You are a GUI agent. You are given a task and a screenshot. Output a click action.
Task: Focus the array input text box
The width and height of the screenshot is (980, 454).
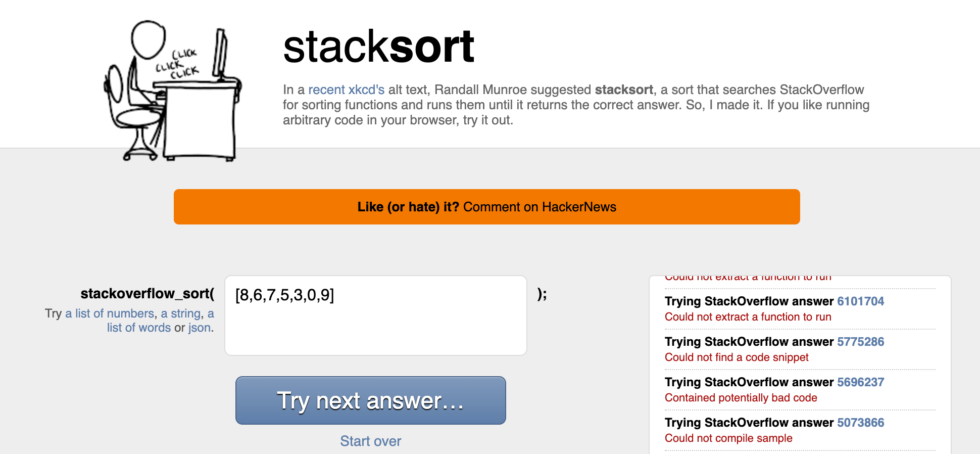coord(375,315)
